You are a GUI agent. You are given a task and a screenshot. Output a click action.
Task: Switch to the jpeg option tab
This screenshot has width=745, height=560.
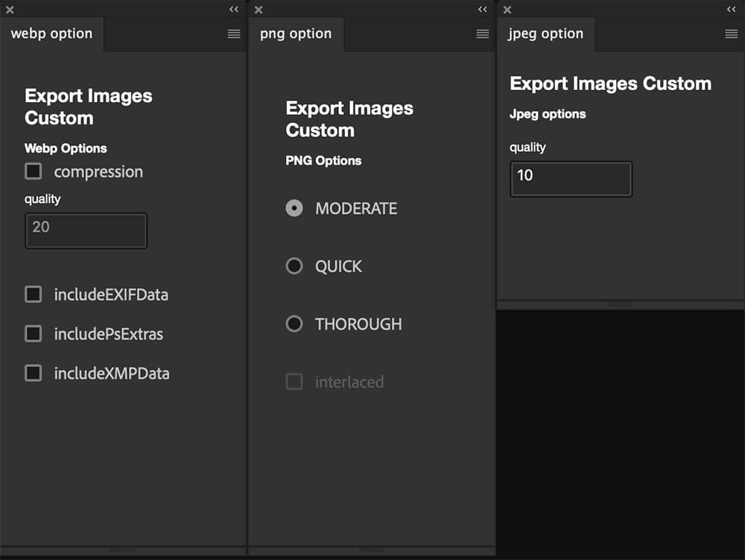[546, 34]
